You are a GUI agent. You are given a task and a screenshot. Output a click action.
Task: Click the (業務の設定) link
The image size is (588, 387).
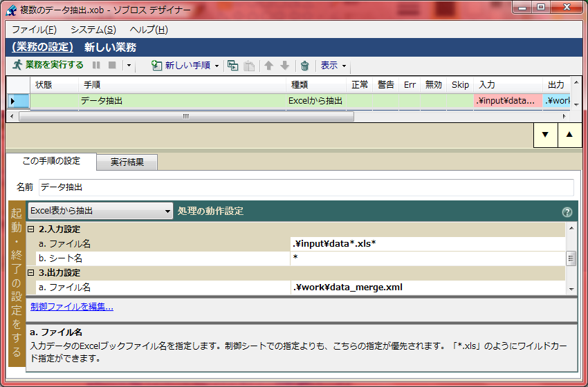42,47
